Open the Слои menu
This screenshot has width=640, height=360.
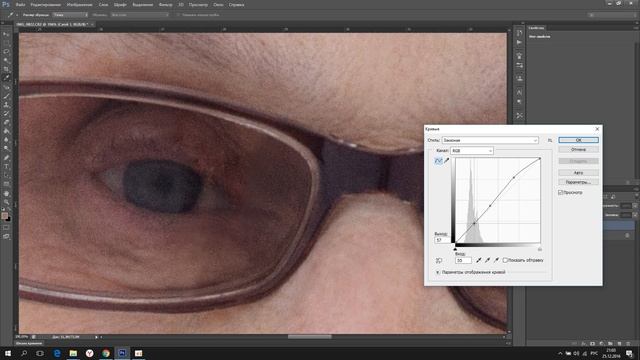pyautogui.click(x=103, y=4)
